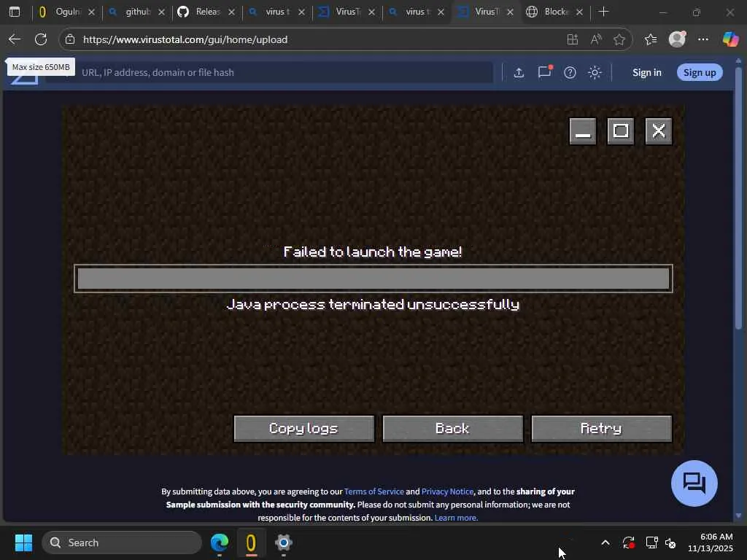Open the chat bubble widget
Viewport: 747px width, 560px height.
[x=694, y=483]
